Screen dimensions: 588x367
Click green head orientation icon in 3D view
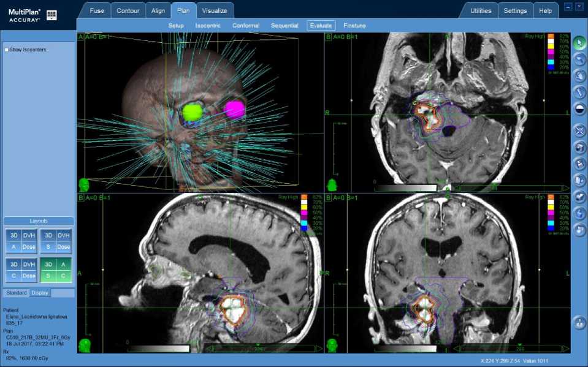point(83,185)
